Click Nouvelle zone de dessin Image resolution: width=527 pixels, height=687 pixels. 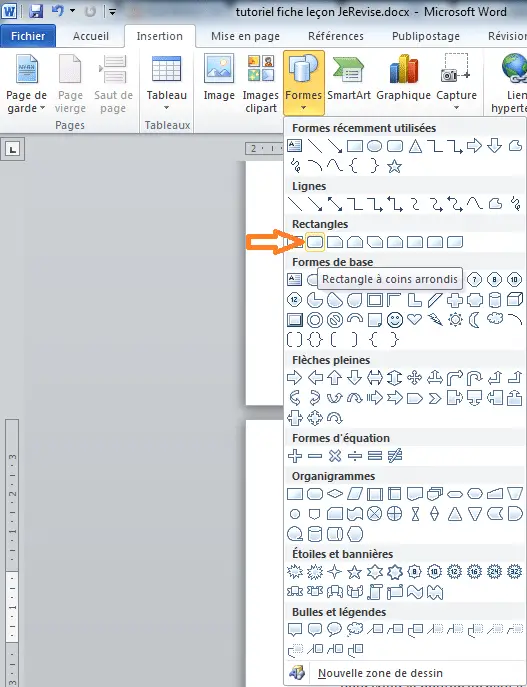pos(380,673)
